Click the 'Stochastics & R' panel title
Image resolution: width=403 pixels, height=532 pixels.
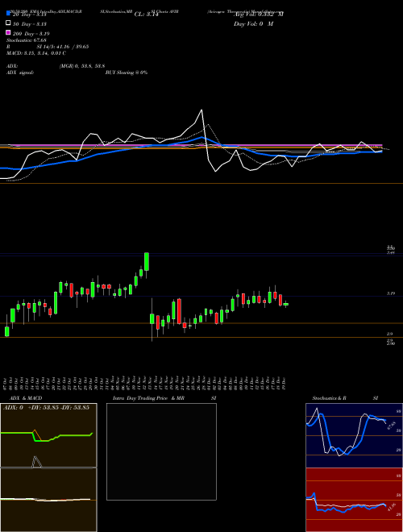(x=329, y=398)
